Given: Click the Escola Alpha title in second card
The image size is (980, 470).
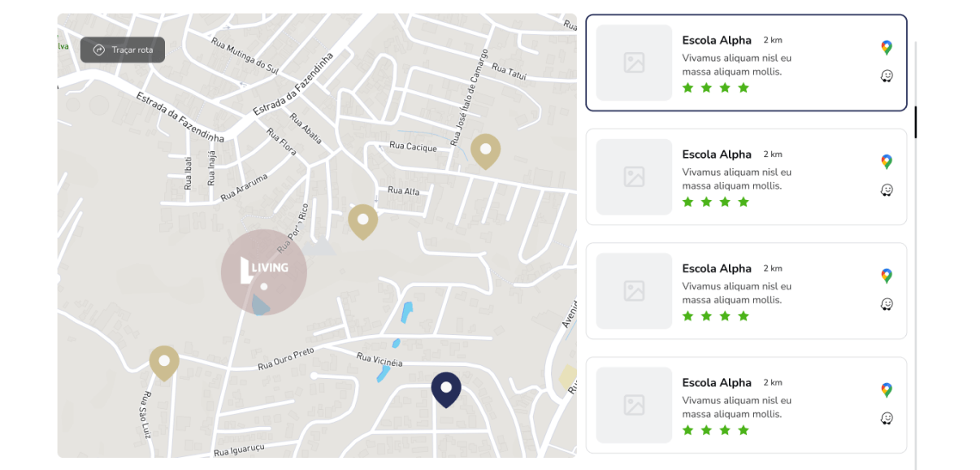Looking at the screenshot, I should (x=717, y=154).
